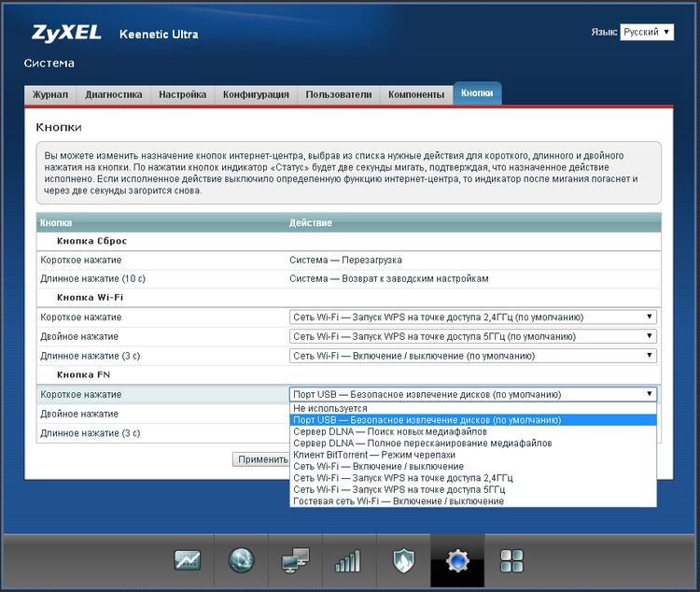Click the Кнопка Сброс section header

(92, 241)
